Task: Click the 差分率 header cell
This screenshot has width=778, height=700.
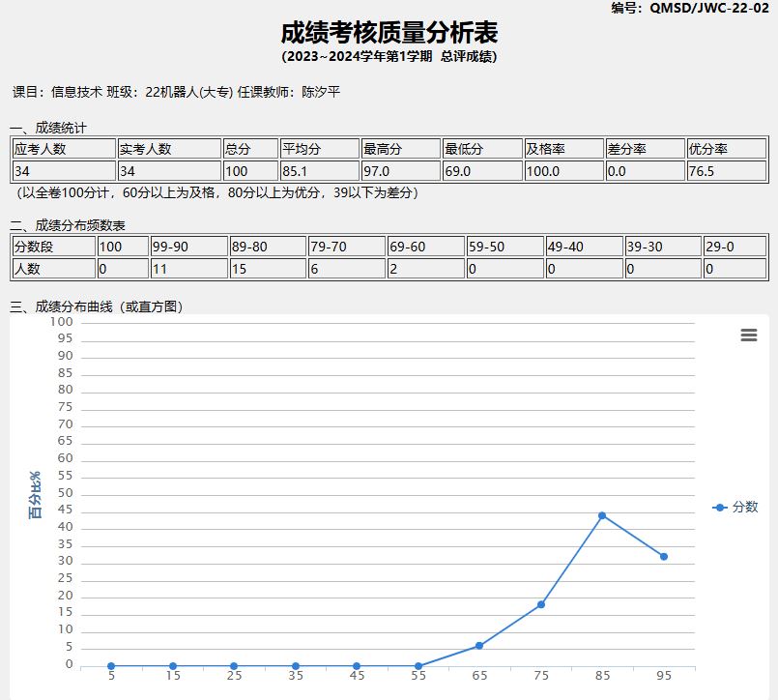Action: (646, 149)
